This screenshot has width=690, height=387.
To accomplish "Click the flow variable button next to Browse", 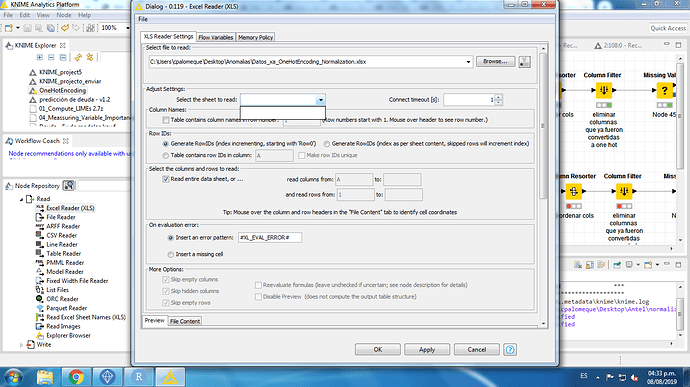I will [524, 62].
